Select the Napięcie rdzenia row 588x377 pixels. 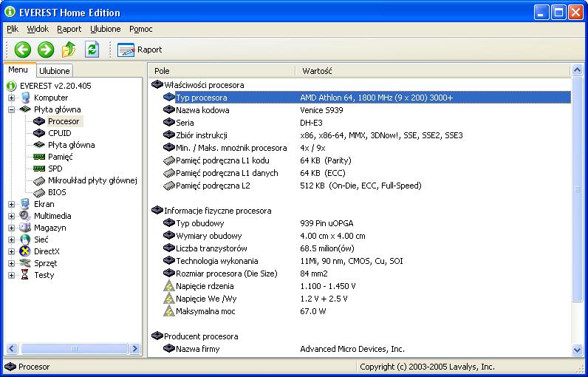click(205, 286)
